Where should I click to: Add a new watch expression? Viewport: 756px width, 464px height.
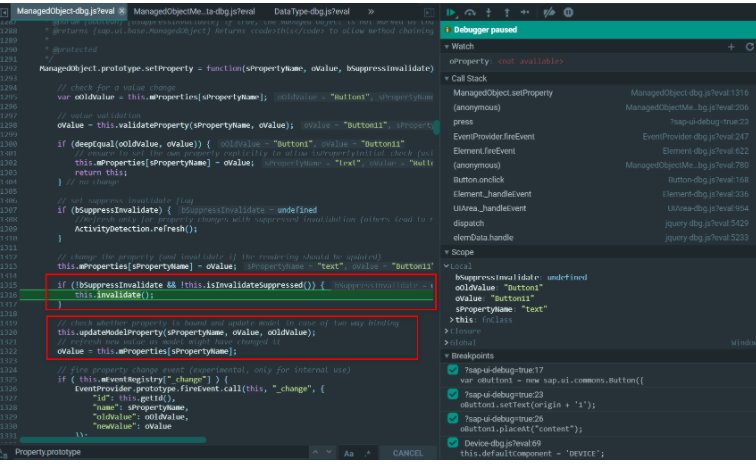pyautogui.click(x=731, y=47)
